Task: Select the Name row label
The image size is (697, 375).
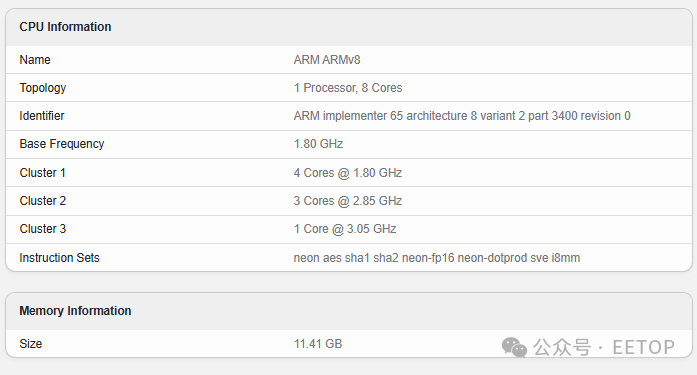Action: [x=35, y=60]
